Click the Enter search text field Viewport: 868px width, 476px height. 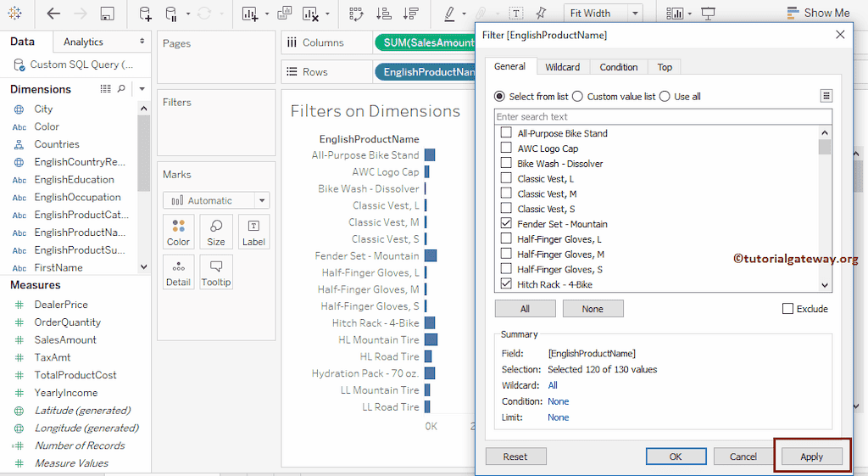pyautogui.click(x=663, y=116)
